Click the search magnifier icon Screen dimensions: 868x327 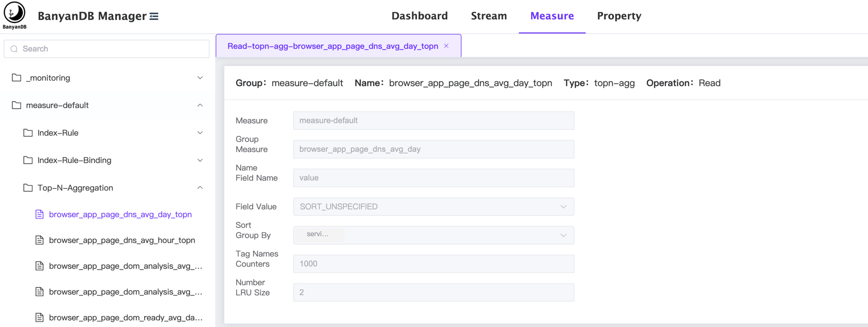coord(14,49)
